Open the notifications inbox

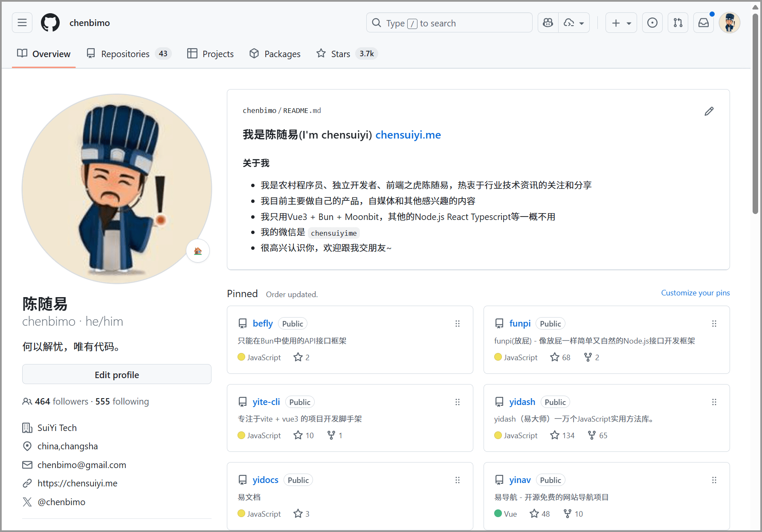[703, 23]
